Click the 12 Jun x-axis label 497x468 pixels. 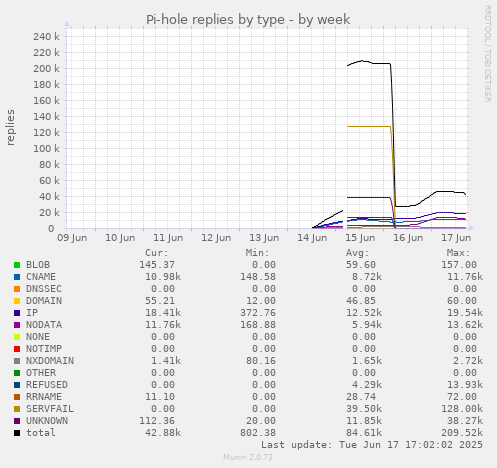(216, 238)
